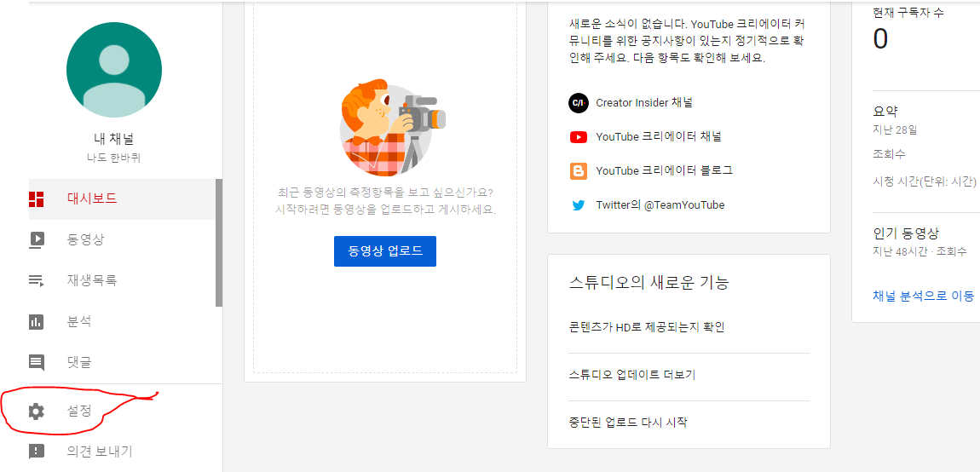This screenshot has width=980, height=472.
Task: Click the 인기 동영상 heading
Action: click(x=906, y=233)
